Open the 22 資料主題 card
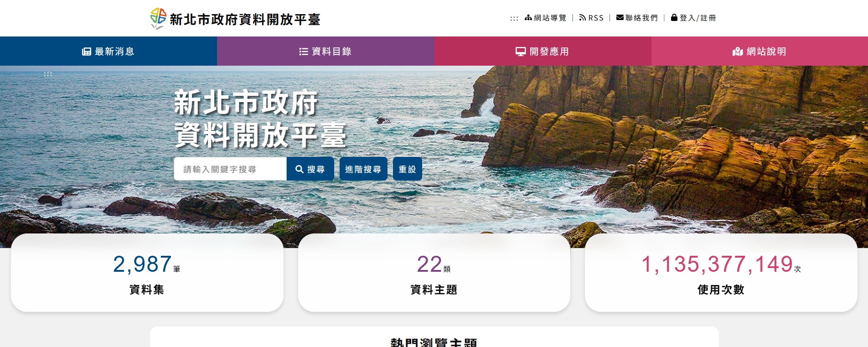Viewport: 868px width, 347px height. click(x=434, y=273)
